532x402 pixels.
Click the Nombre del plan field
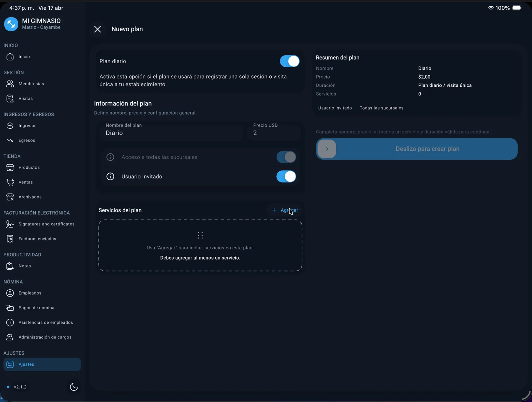(x=171, y=133)
